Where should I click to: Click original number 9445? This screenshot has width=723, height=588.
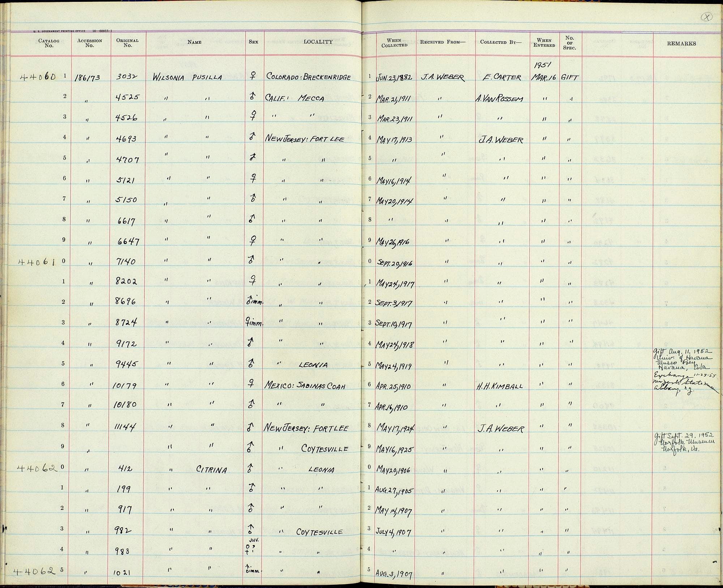(x=127, y=364)
